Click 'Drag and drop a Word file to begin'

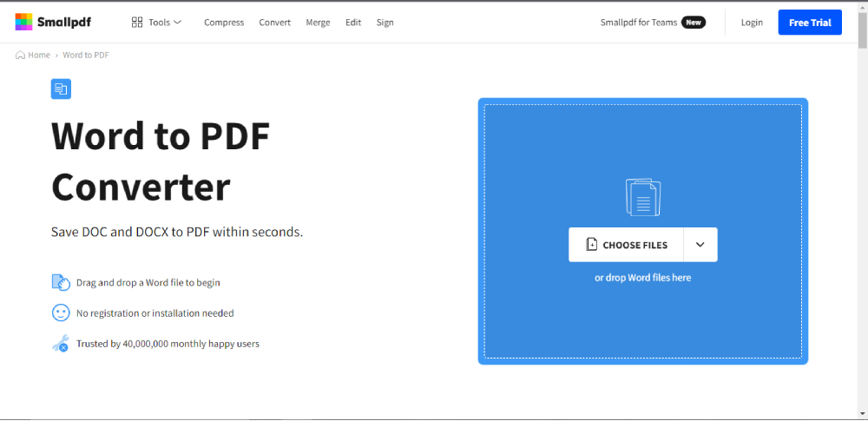[148, 282]
